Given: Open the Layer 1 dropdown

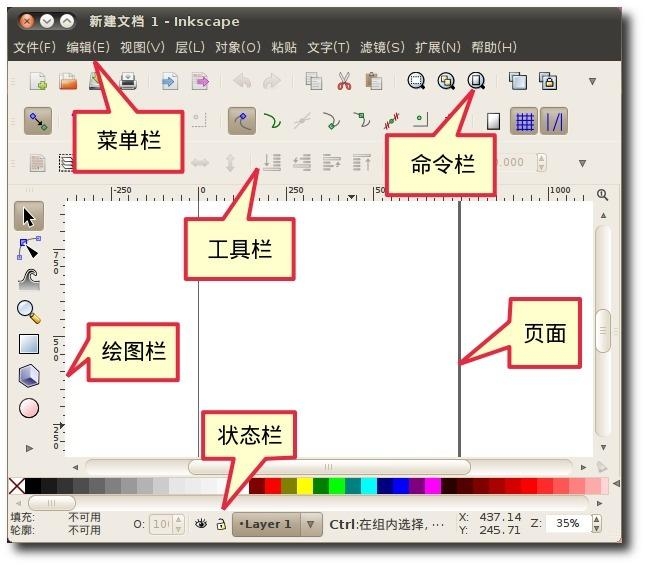Looking at the screenshot, I should pyautogui.click(x=311, y=524).
